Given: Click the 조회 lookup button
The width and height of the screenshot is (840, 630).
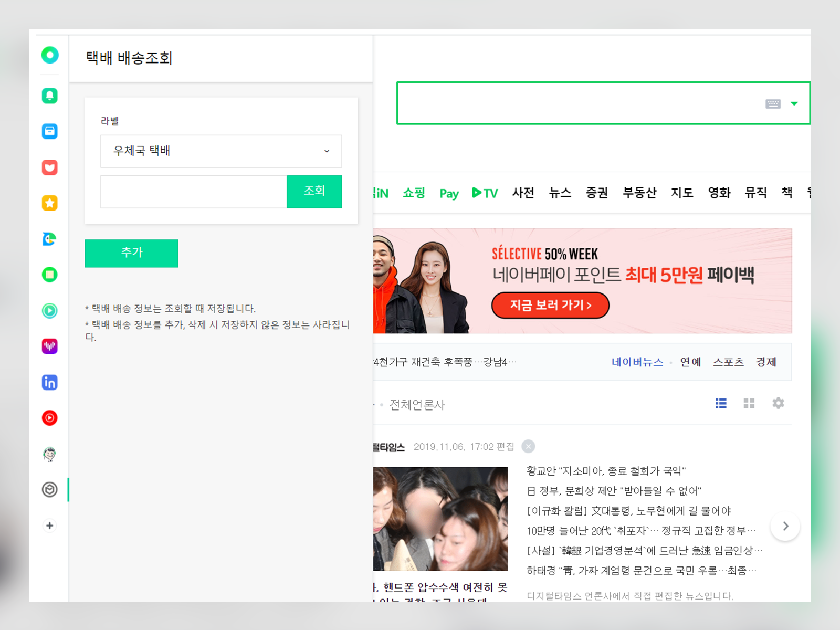Looking at the screenshot, I should (x=314, y=192).
